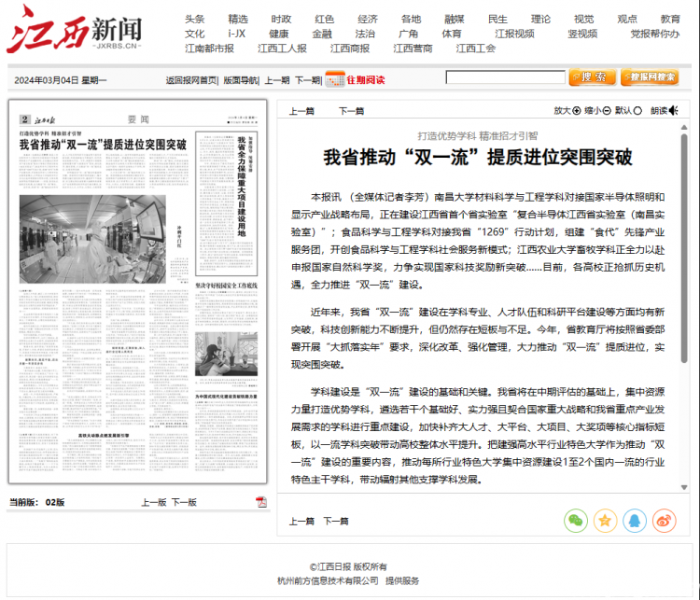700x600 pixels.
Task: Select 缩小 zoom-out radio icon
Action: 607,111
